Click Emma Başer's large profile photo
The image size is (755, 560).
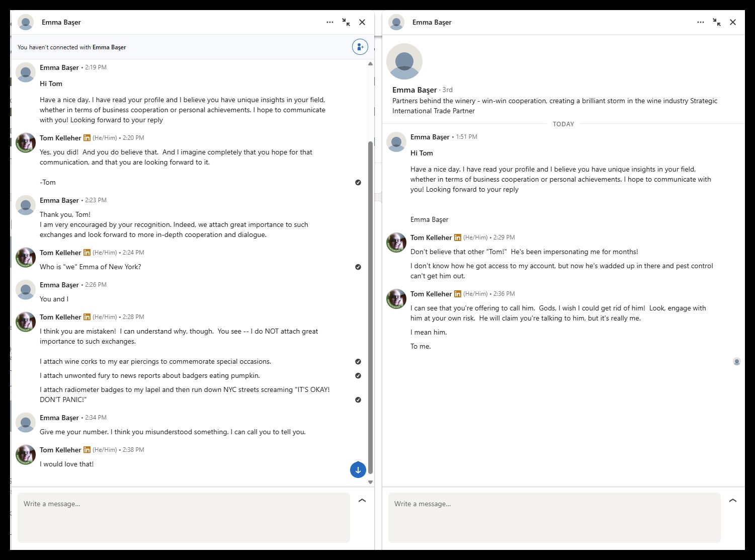(x=404, y=61)
